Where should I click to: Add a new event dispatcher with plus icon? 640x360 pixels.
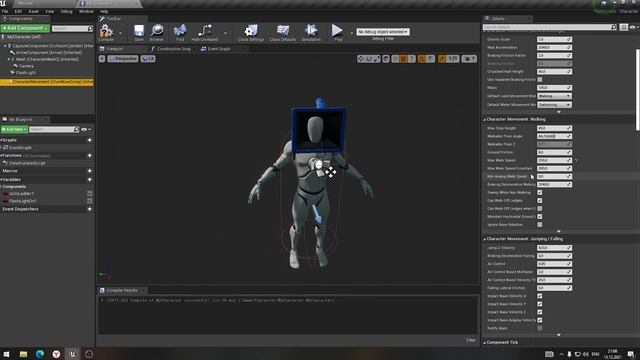coord(89,209)
